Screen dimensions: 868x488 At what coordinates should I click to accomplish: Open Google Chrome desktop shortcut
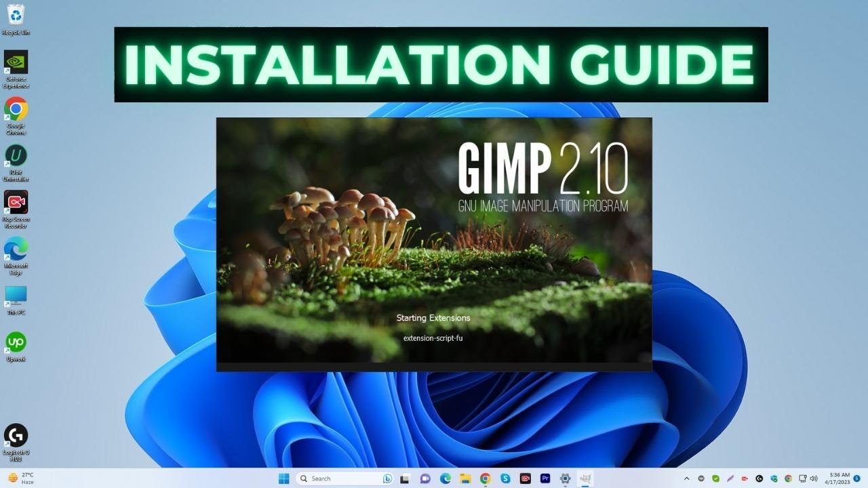tap(16, 116)
